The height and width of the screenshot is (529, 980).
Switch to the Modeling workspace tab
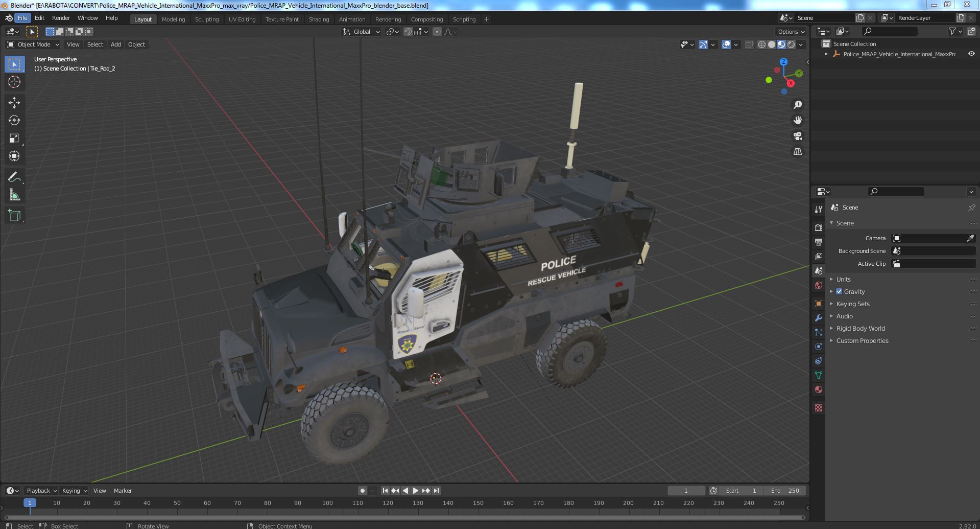173,19
